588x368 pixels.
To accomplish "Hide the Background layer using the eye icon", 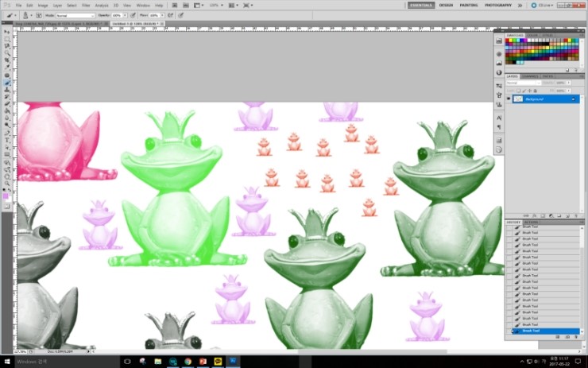I will pos(509,99).
